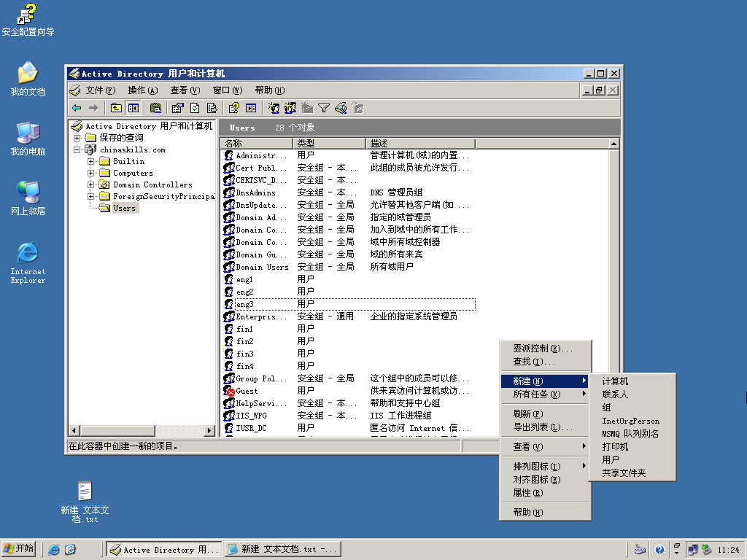Click the keyboard language bar tray icon
Screen dimensions: 747x560
pos(640,550)
